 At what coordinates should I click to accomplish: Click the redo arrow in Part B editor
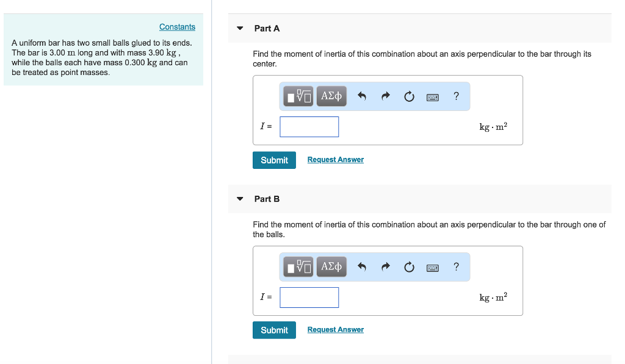[385, 266]
